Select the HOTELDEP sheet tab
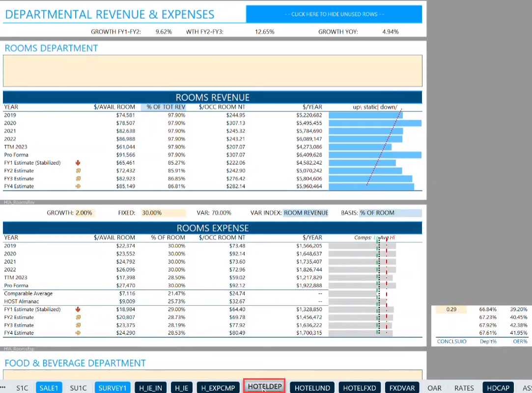This screenshot has height=393, width=532. 265,386
